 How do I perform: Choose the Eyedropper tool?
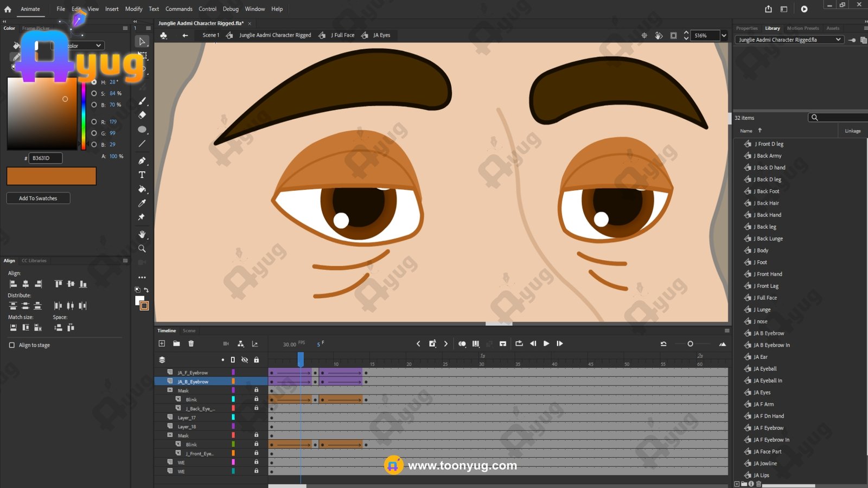click(x=142, y=203)
